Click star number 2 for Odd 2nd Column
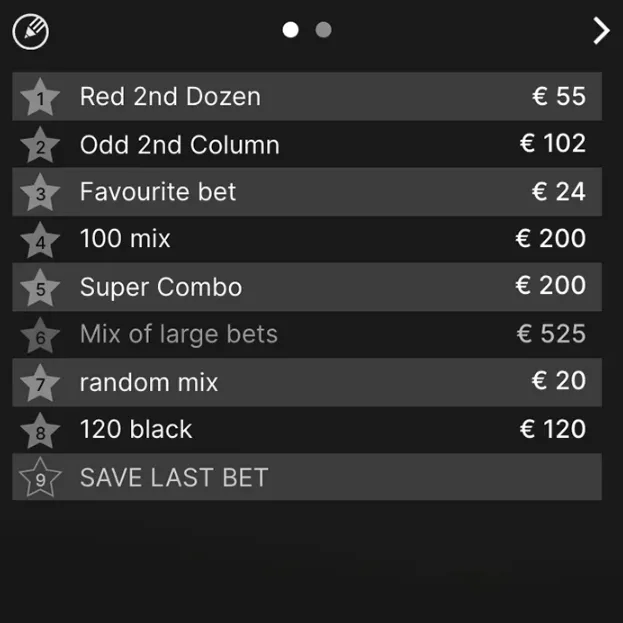623x623 pixels. (40, 145)
